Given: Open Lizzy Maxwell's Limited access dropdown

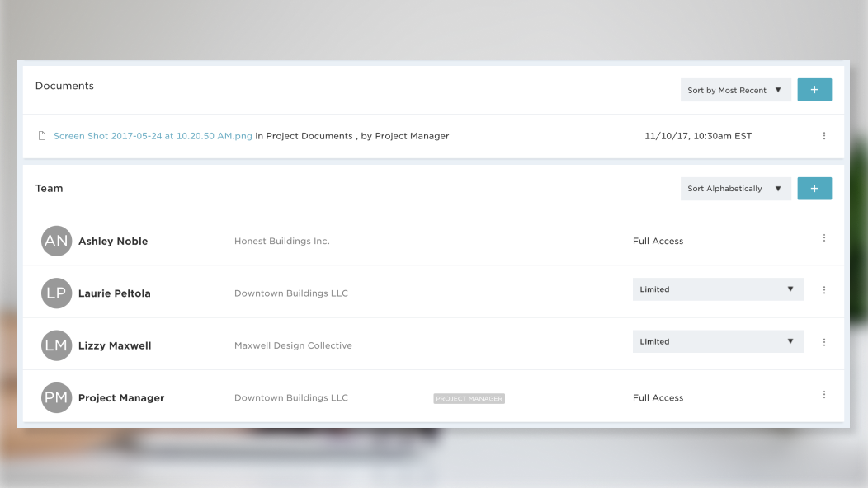Looking at the screenshot, I should click(717, 341).
